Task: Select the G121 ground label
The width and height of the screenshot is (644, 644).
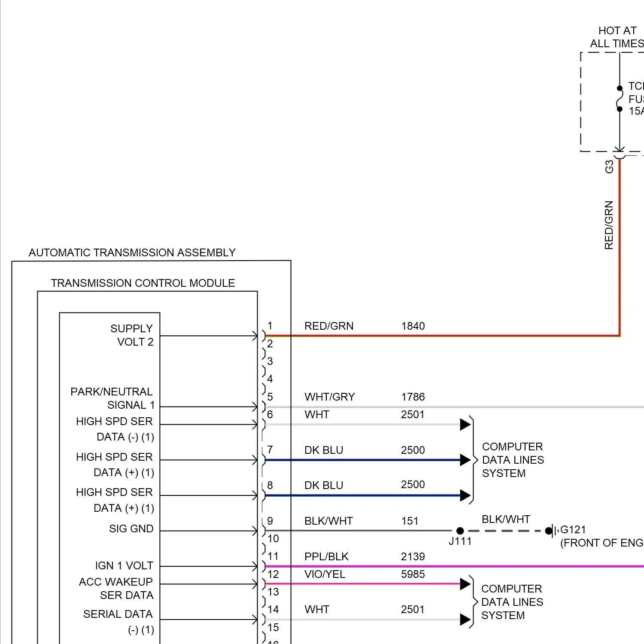Action: click(x=573, y=529)
